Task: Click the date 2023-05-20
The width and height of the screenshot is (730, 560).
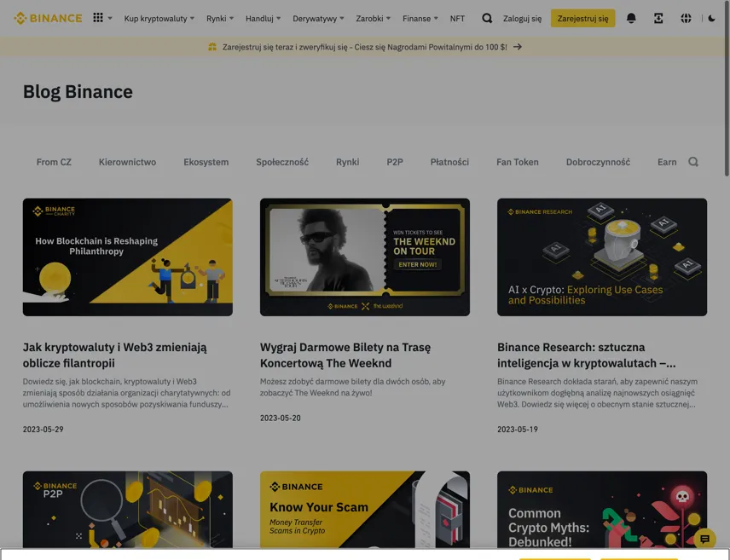Action: pos(281,418)
